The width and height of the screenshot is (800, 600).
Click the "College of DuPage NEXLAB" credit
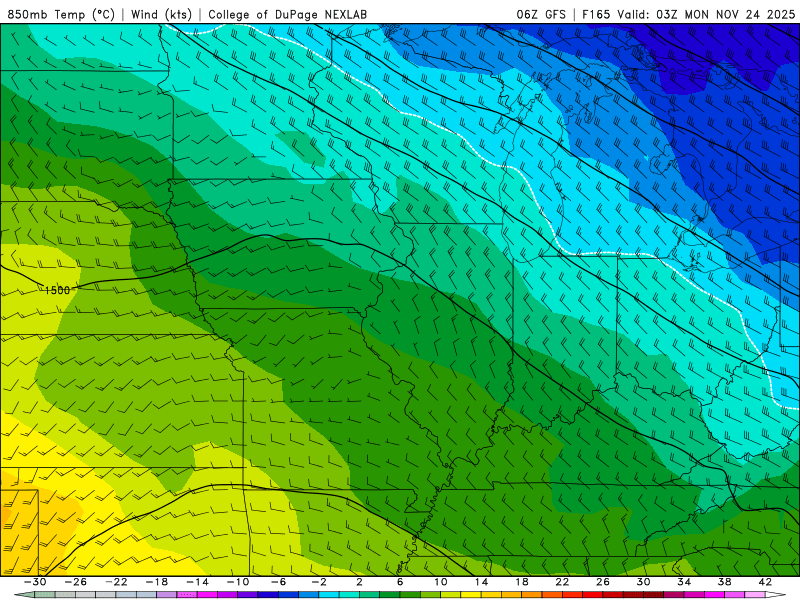287,14
